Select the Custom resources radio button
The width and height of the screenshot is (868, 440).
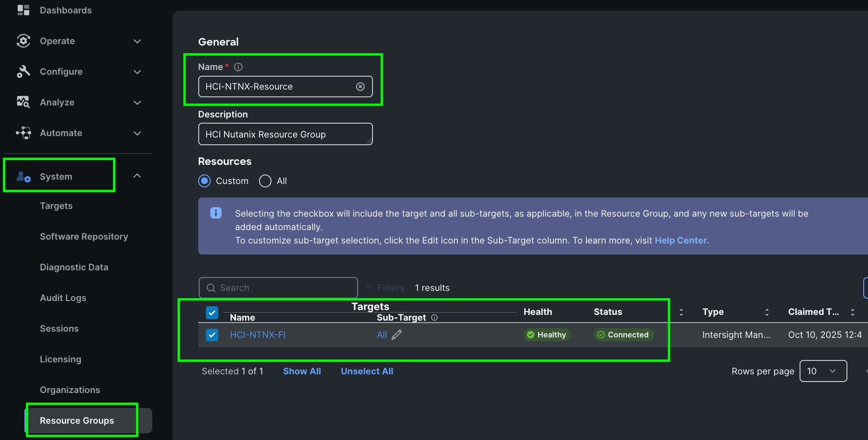204,181
